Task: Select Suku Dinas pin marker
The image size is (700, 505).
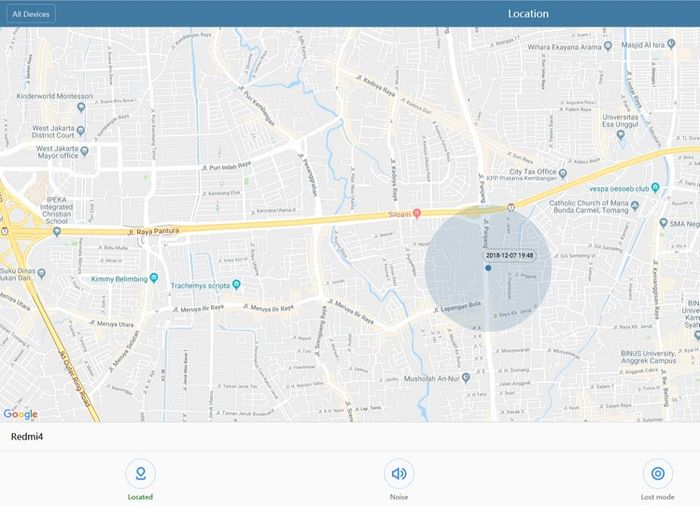Action: click(x=42, y=273)
